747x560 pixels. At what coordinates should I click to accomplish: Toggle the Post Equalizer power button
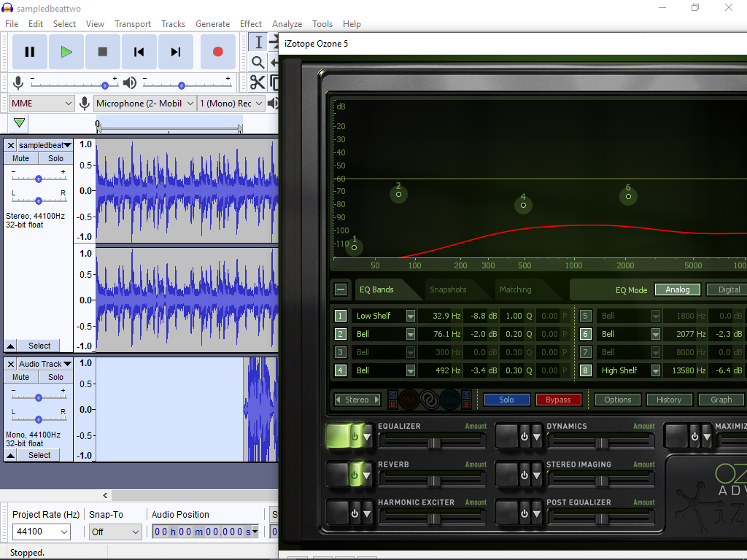pyautogui.click(x=524, y=513)
